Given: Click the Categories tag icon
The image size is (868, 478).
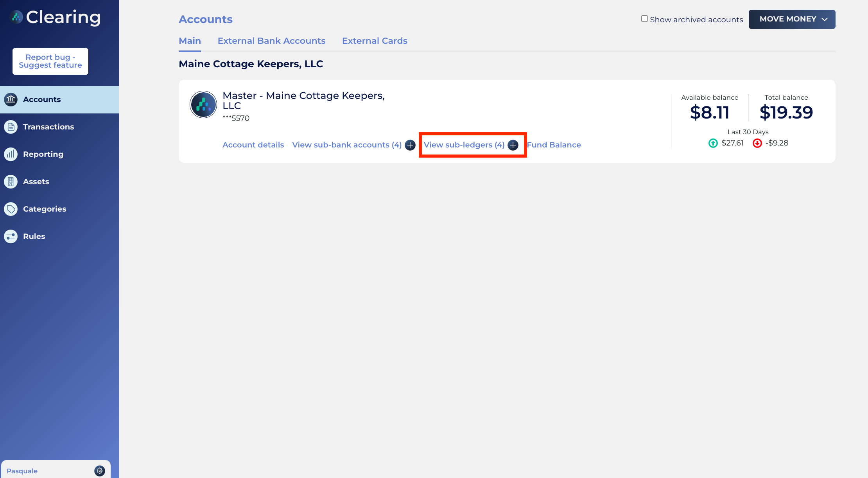Looking at the screenshot, I should pyautogui.click(x=11, y=209).
